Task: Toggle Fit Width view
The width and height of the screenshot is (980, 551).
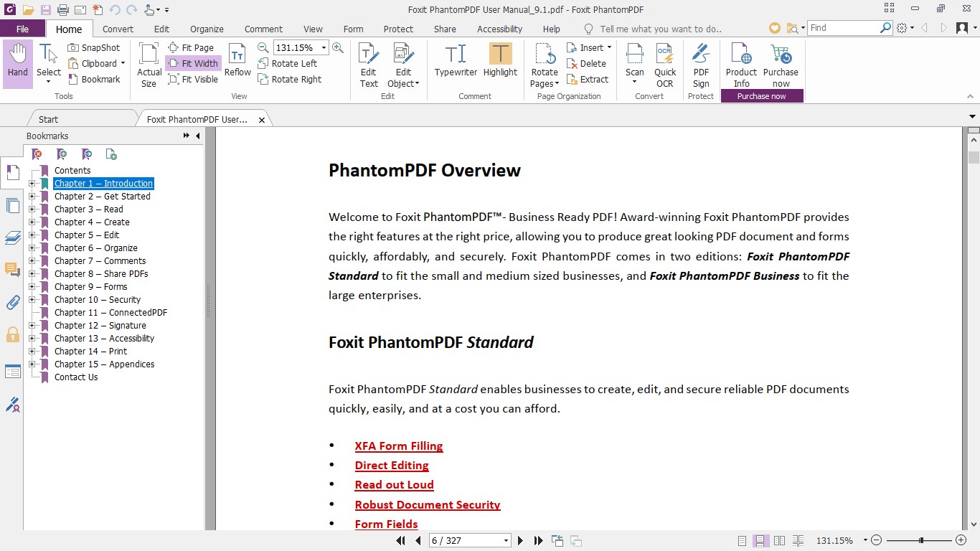Action: tap(193, 63)
